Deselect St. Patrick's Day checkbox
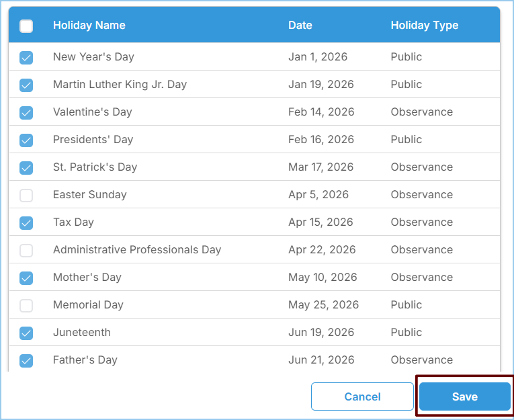514x420 pixels. (26, 168)
